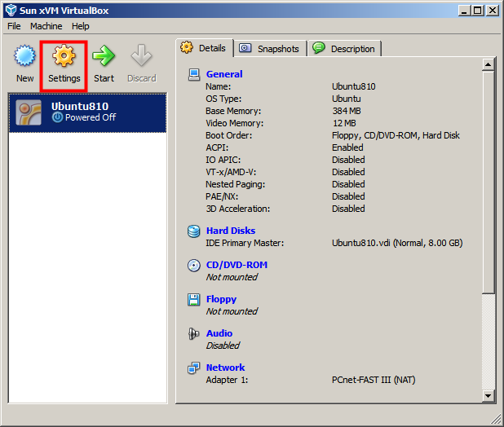Click Not mounted text under Floppy
Viewport: 504px width, 427px height.
click(x=232, y=311)
